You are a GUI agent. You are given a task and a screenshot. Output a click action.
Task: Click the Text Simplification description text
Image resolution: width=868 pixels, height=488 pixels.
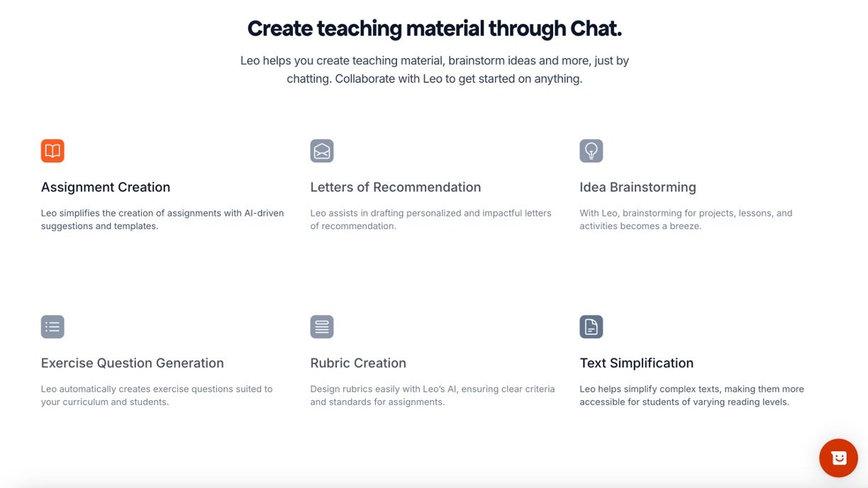691,395
